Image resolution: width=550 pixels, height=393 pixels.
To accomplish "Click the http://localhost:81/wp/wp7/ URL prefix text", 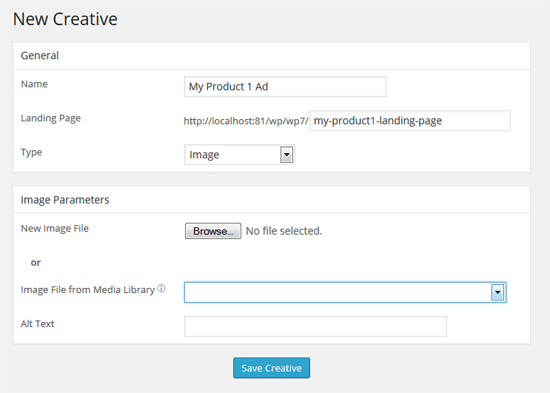I will (246, 121).
